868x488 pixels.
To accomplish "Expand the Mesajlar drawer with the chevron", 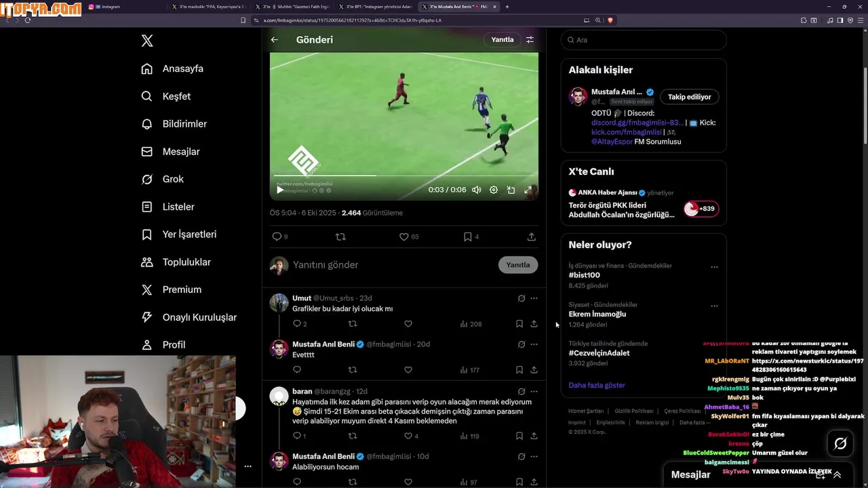I will (x=837, y=475).
